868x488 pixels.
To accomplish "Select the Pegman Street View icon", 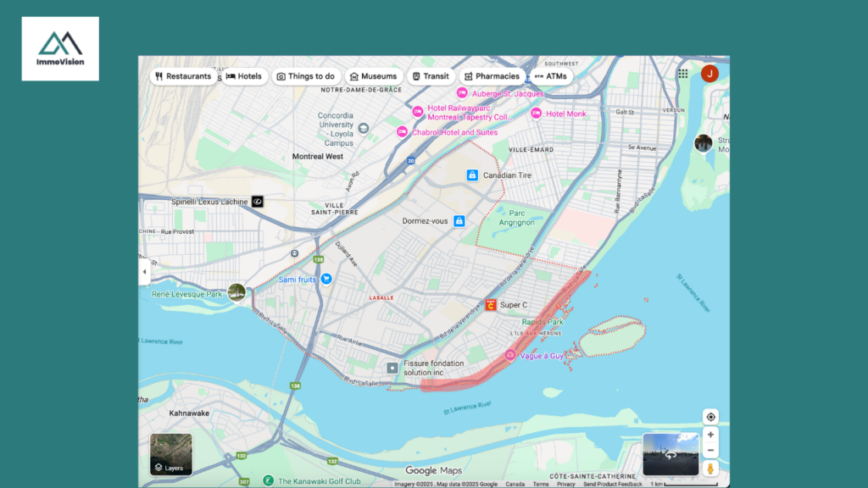I will point(710,468).
